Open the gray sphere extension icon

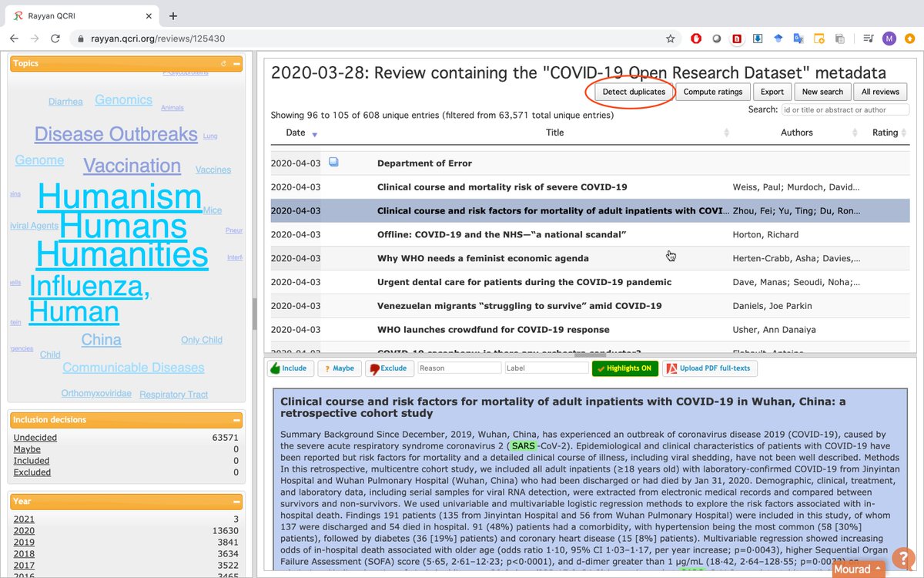(x=716, y=38)
